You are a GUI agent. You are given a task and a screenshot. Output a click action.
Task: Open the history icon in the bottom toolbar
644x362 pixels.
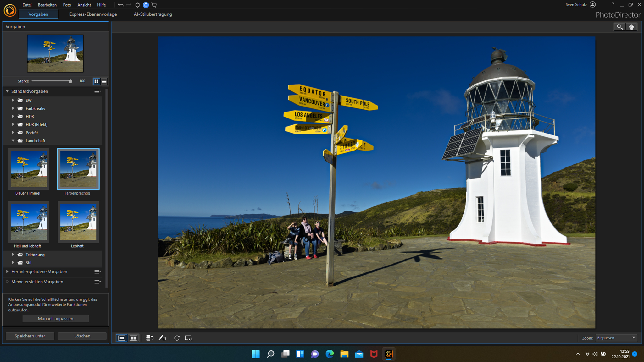point(149,338)
